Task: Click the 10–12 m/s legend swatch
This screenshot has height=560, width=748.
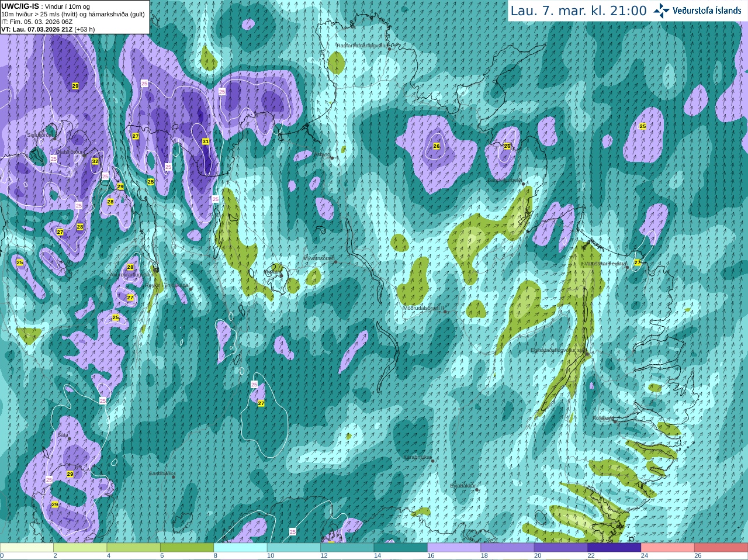Action: (294, 548)
